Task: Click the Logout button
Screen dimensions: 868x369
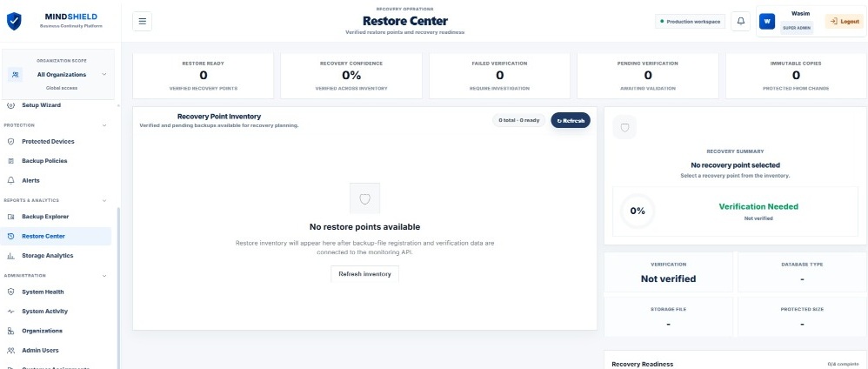Action: (x=845, y=21)
